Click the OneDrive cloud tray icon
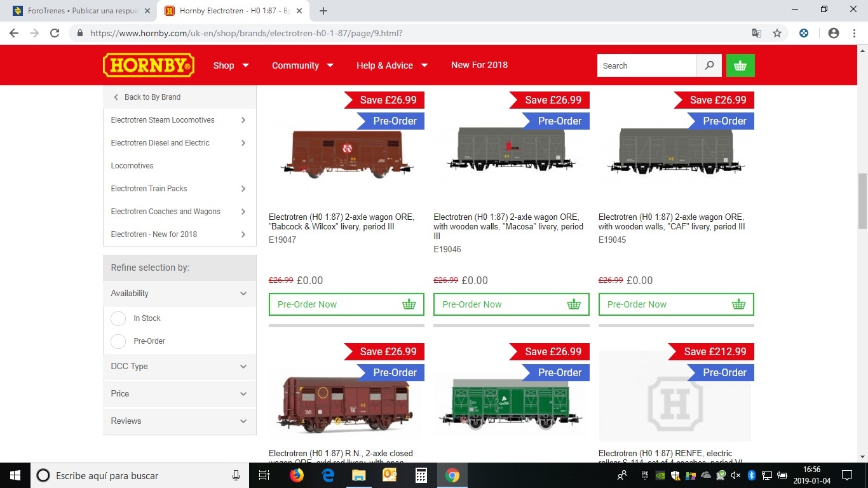868x488 pixels. [x=705, y=475]
